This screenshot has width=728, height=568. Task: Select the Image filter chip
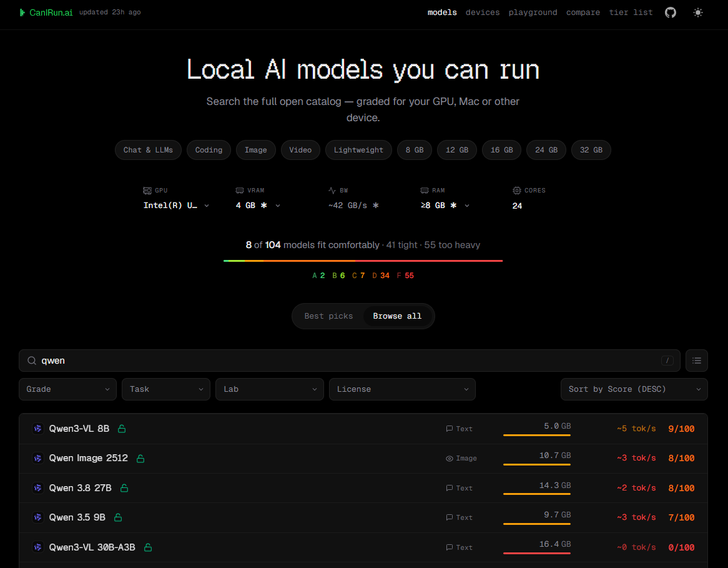pyautogui.click(x=256, y=150)
